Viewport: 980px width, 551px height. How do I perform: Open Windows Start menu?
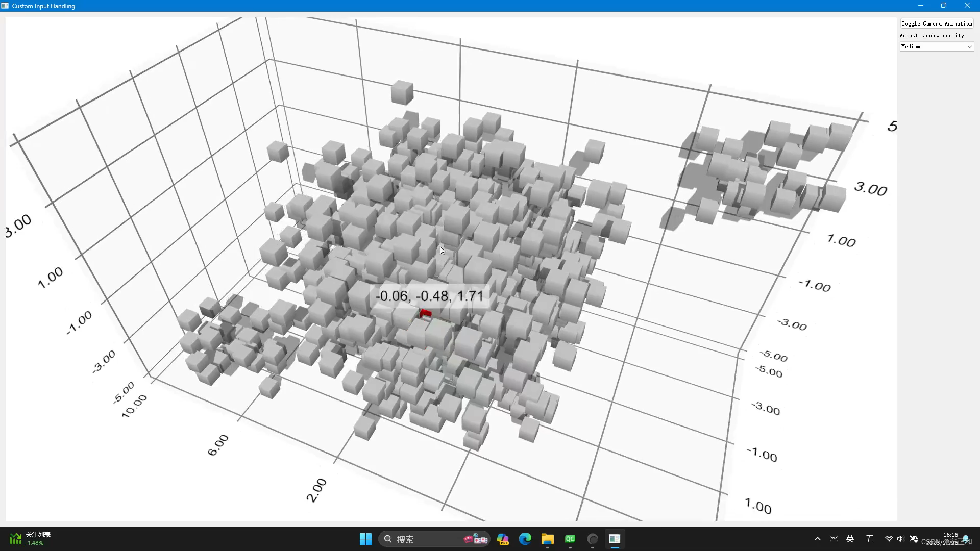tap(365, 539)
